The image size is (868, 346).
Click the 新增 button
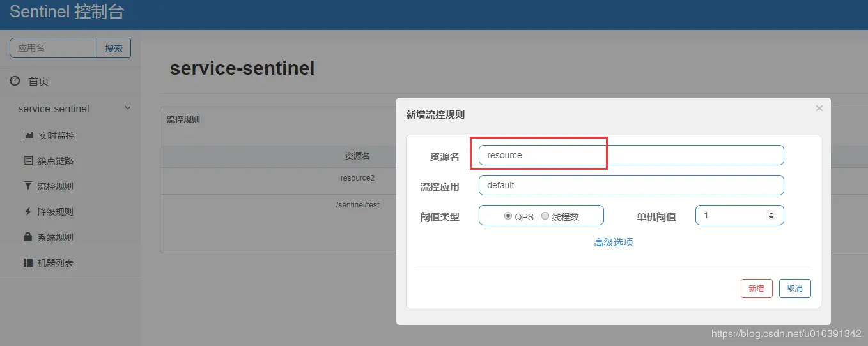757,289
